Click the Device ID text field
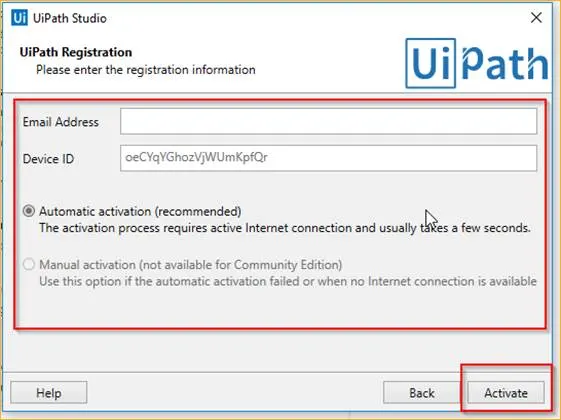The width and height of the screenshot is (561, 420). [328, 158]
